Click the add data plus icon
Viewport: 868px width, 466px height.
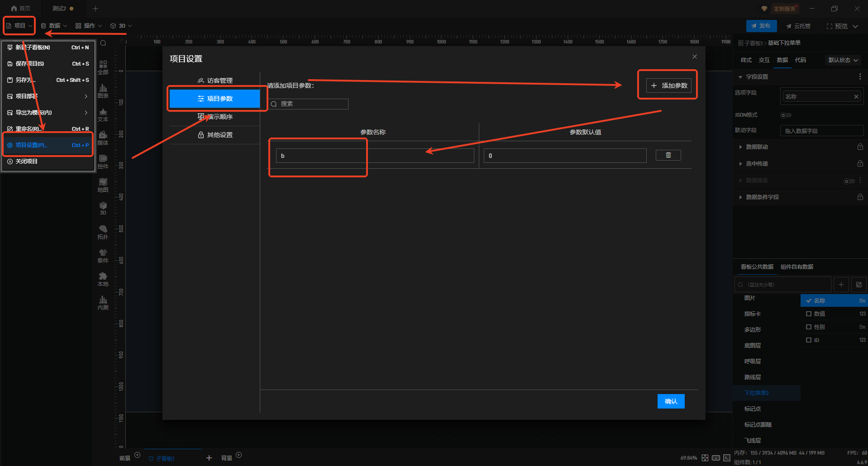point(841,285)
